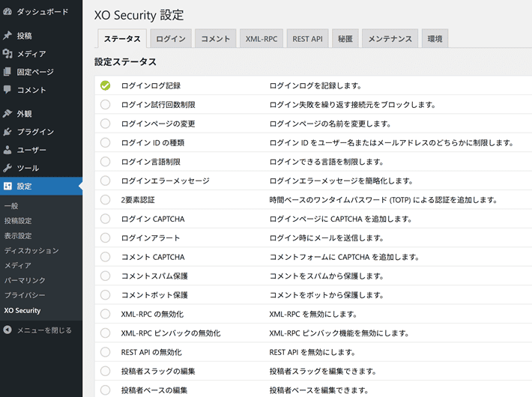Click the status circle for 投稿者スラッグの編集
Viewport: 532px width, 397px height.
click(105, 371)
